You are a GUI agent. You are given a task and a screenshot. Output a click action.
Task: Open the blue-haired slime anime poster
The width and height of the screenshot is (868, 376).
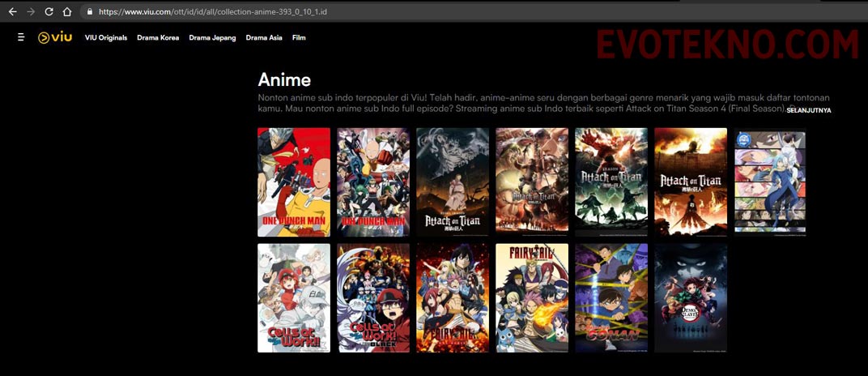pos(770,182)
